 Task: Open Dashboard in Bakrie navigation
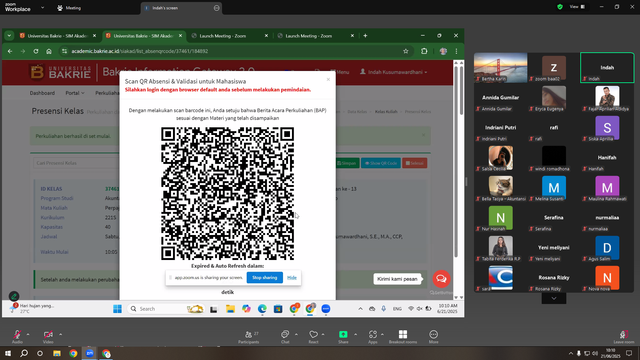(x=42, y=93)
